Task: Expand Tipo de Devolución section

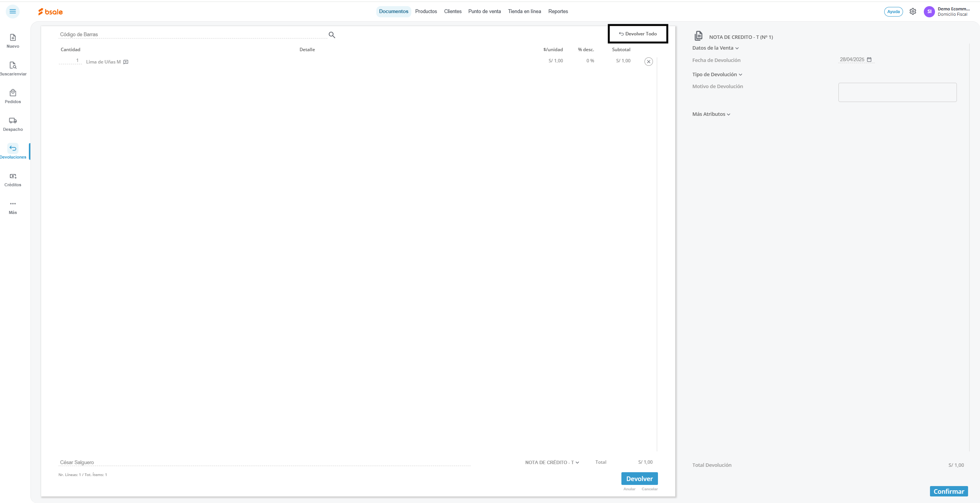Action: pyautogui.click(x=717, y=75)
